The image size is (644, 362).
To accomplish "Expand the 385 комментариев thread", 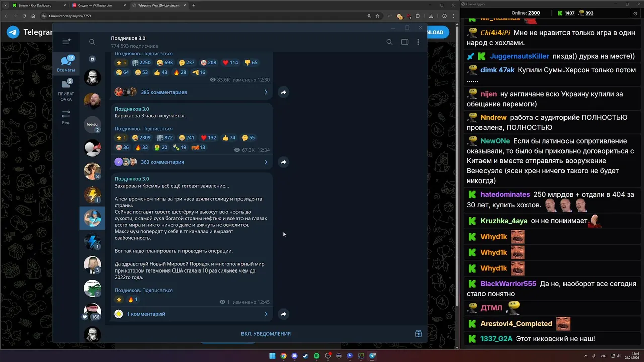I will [191, 92].
